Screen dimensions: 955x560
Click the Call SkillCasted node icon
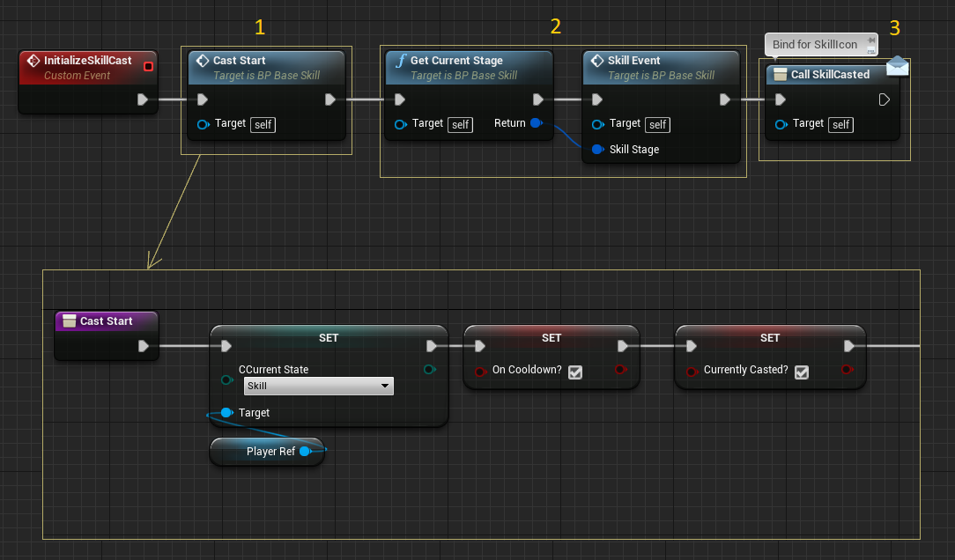click(x=781, y=74)
